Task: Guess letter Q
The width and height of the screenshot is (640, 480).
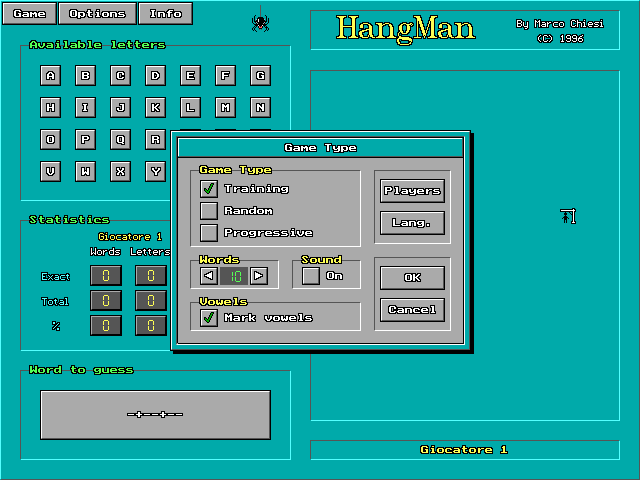Action: 120,140
